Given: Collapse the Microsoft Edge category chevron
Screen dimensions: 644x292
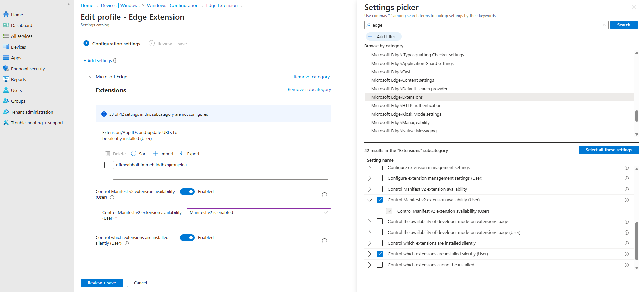Looking at the screenshot, I should 89,77.
